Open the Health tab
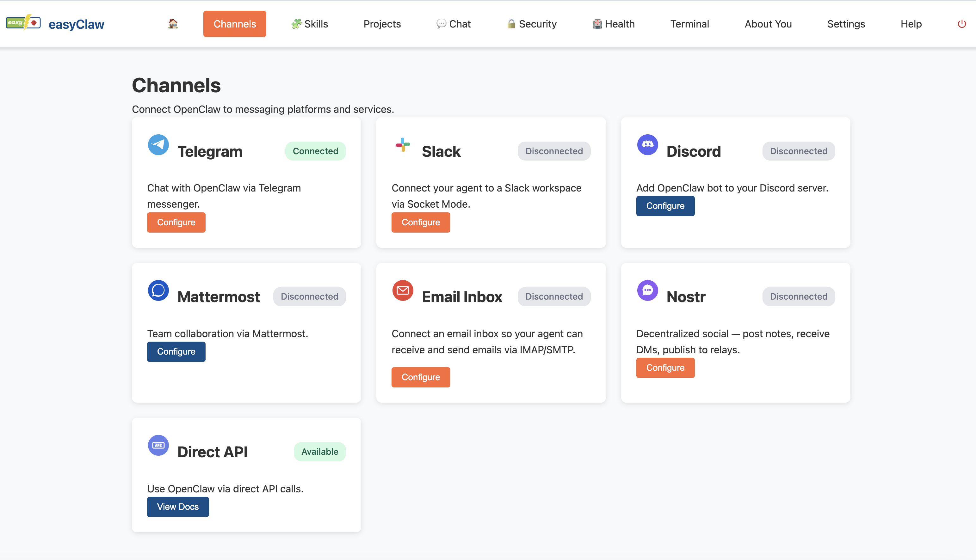 614,24
